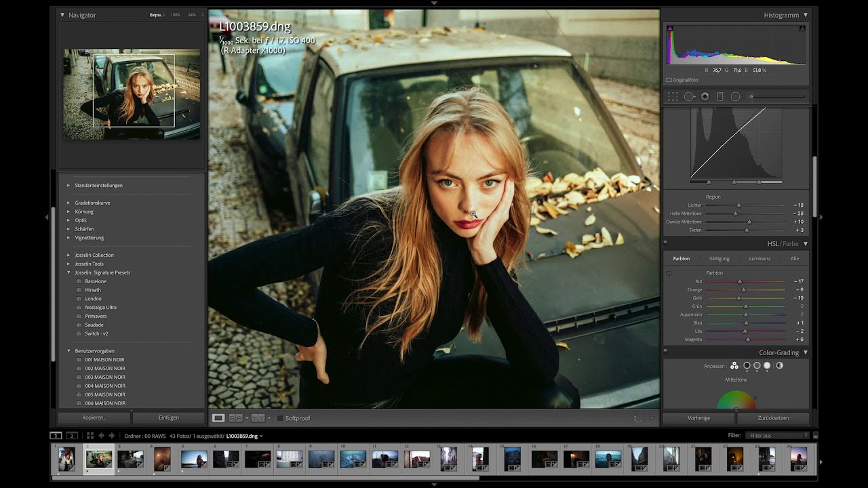Show all three color grading wheels

tap(734, 365)
